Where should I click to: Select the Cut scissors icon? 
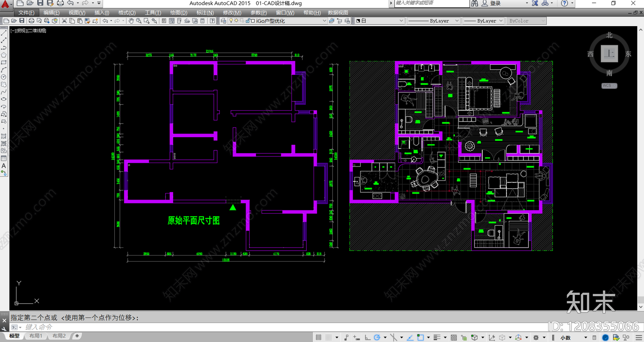[x=64, y=21]
